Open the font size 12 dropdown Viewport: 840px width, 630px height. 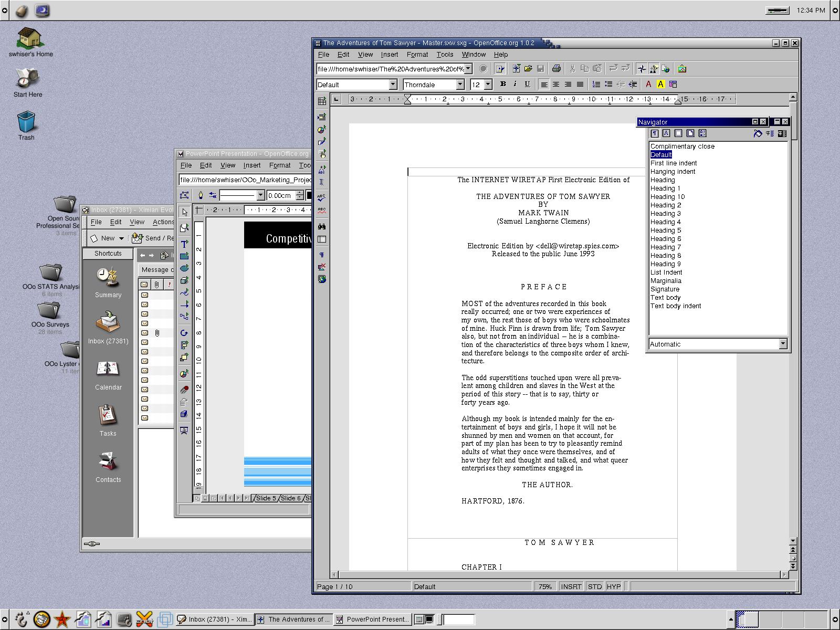coord(488,85)
